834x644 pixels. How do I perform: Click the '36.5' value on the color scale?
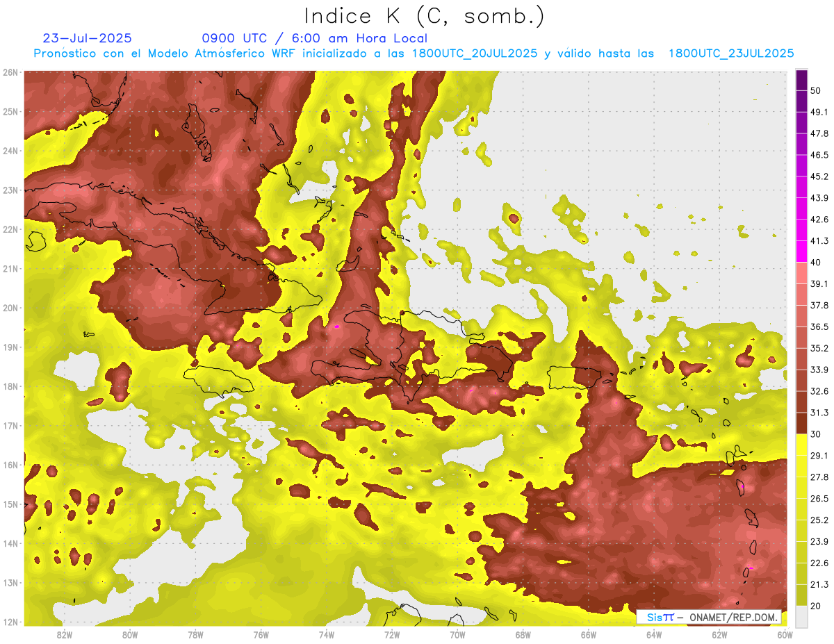tap(819, 327)
